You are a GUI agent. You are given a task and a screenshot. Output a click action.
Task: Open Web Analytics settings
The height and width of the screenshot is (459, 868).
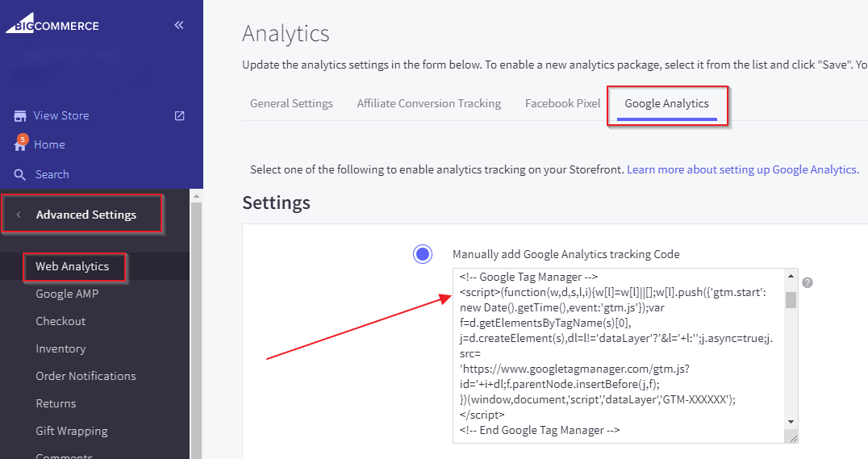(x=73, y=266)
